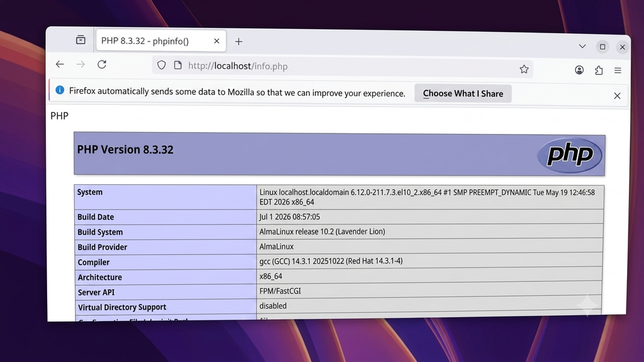
Task: Click the disabled value cell
Action: point(429,306)
